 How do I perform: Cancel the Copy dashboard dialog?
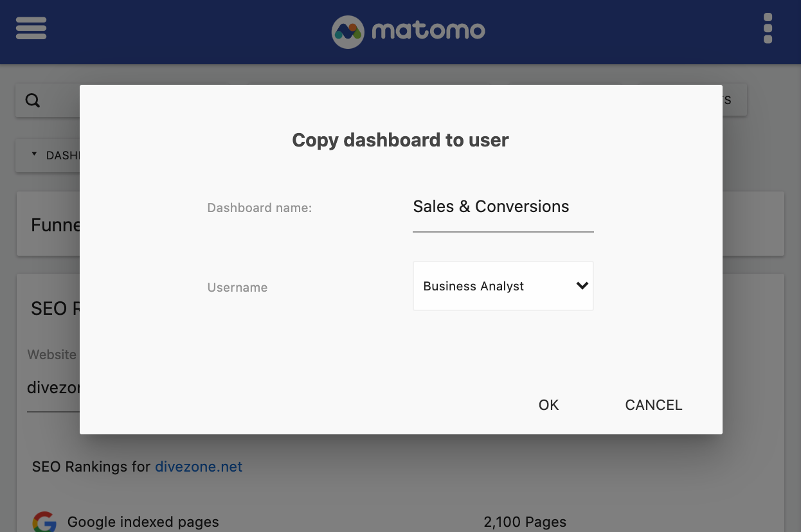pyautogui.click(x=653, y=405)
